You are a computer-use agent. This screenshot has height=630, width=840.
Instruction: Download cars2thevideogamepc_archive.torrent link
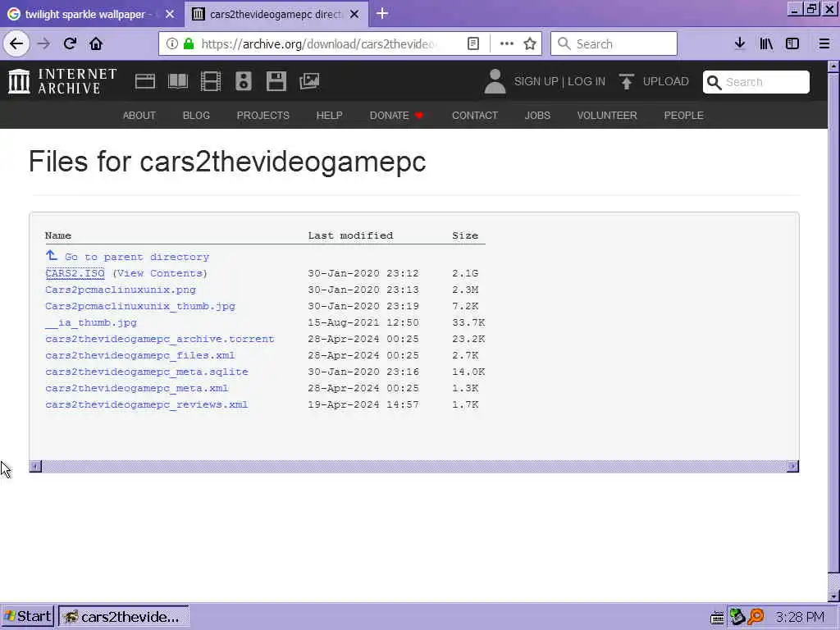[x=160, y=339]
